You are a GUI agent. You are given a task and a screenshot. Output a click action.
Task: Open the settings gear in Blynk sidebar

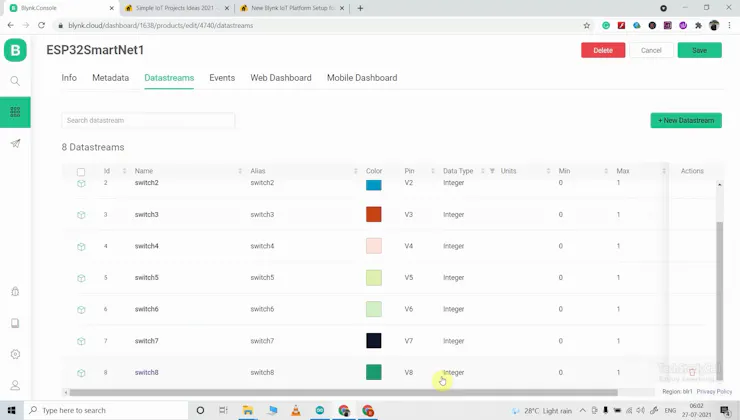click(15, 354)
